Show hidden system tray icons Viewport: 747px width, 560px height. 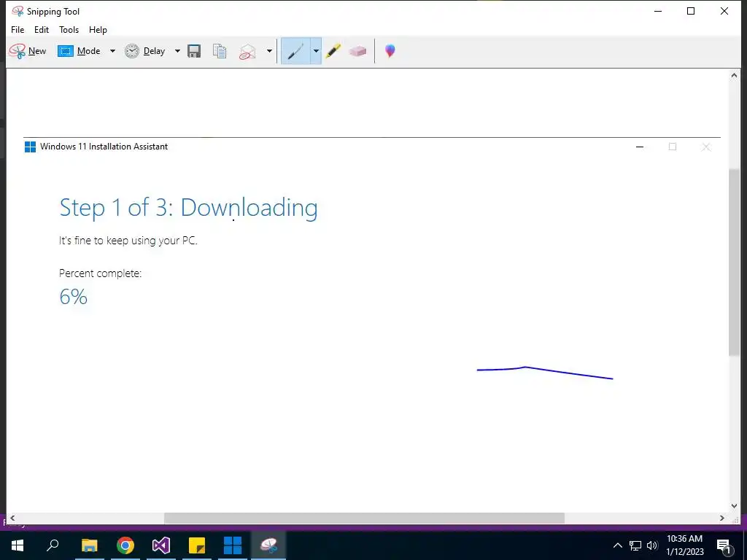(617, 545)
